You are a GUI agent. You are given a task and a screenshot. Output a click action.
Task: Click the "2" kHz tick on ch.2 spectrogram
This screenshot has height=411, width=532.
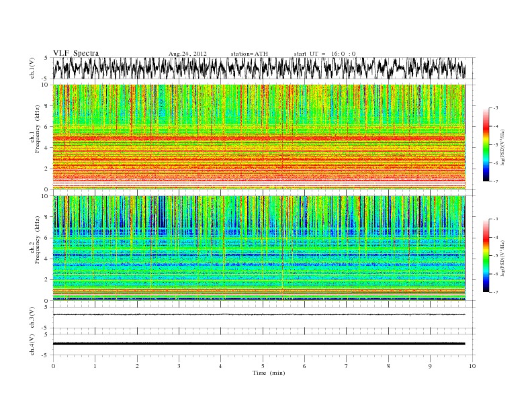coord(46,279)
